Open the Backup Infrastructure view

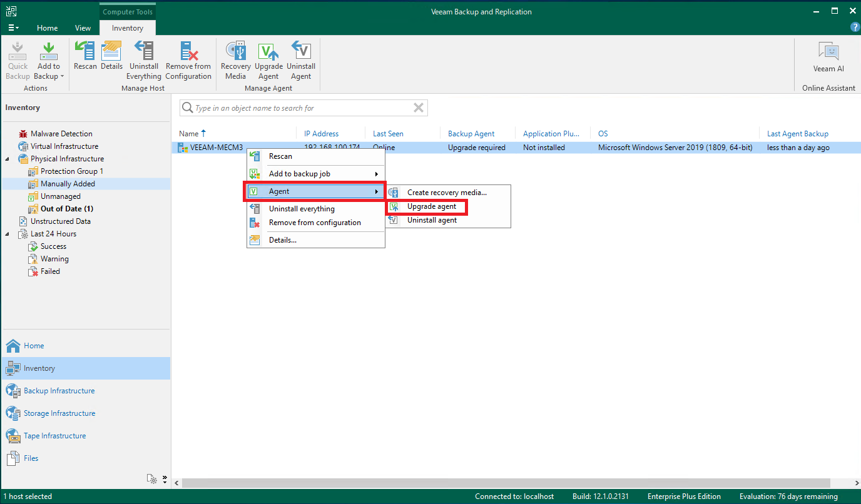click(59, 391)
